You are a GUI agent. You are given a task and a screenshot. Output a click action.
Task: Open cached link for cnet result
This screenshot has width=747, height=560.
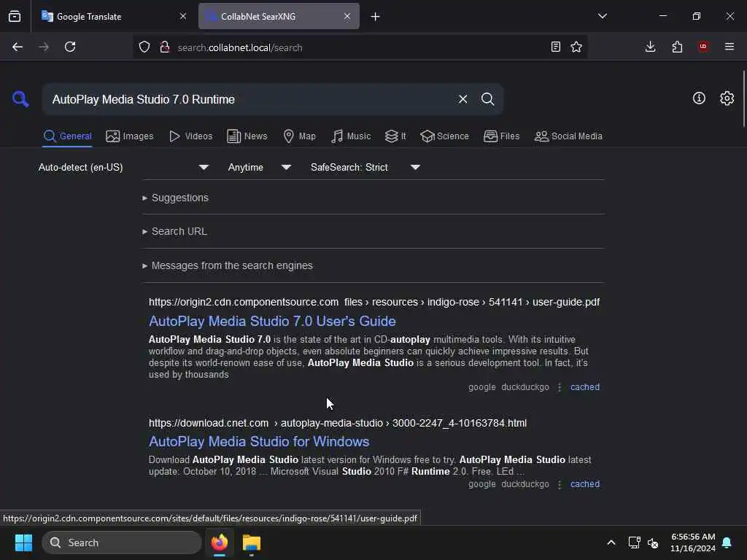(585, 484)
